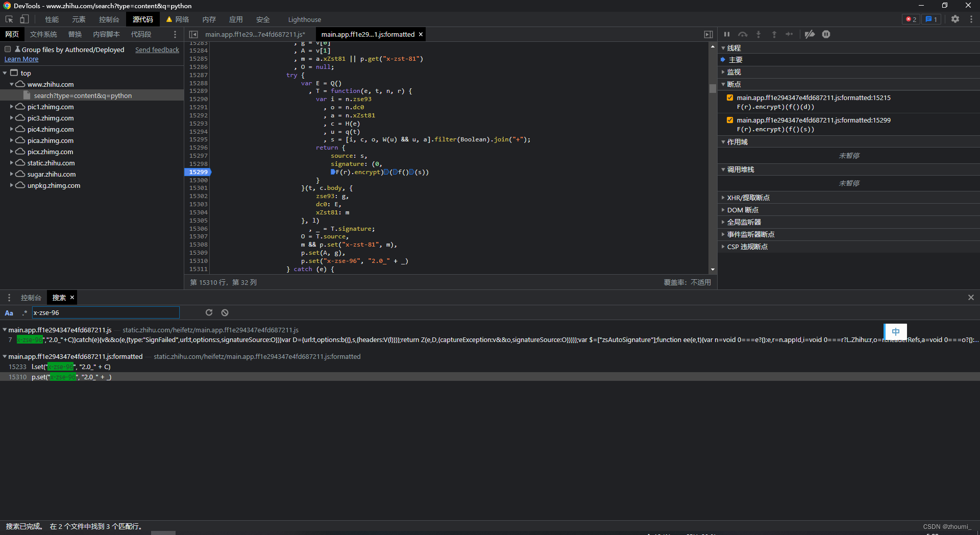
Task: Click the scroll down arrow of editor
Action: (x=713, y=270)
